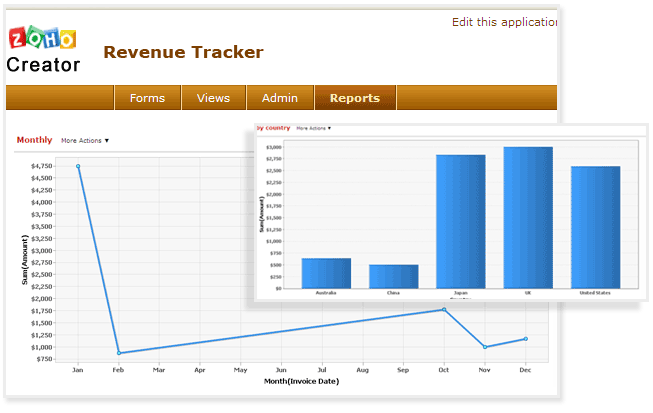The image size is (653, 413).
Task: Click the UK bar in bar chart
Action: (x=527, y=217)
